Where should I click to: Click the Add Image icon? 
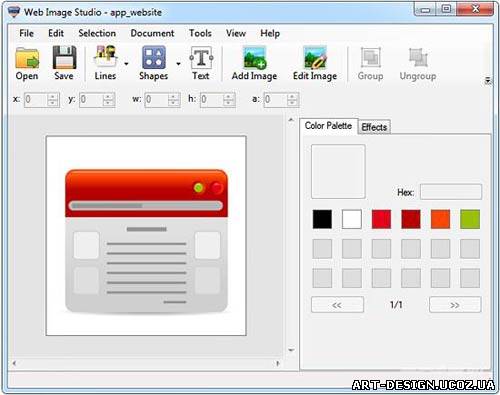coord(255,57)
